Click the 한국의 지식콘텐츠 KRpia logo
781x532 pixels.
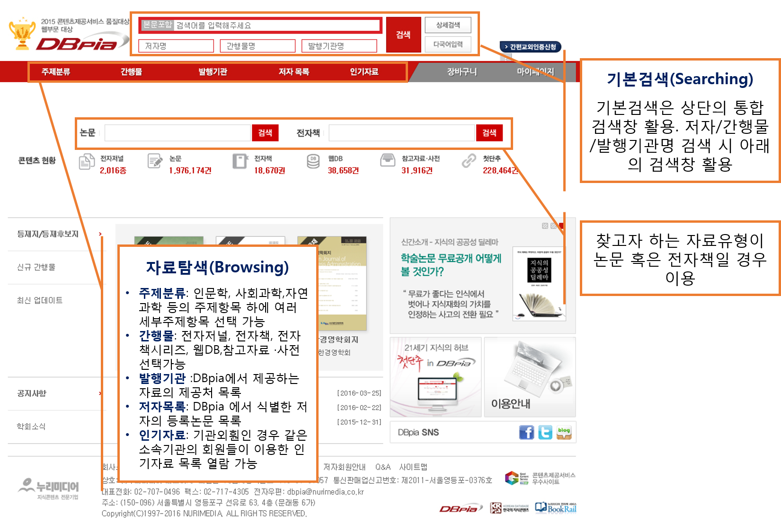coord(509,508)
